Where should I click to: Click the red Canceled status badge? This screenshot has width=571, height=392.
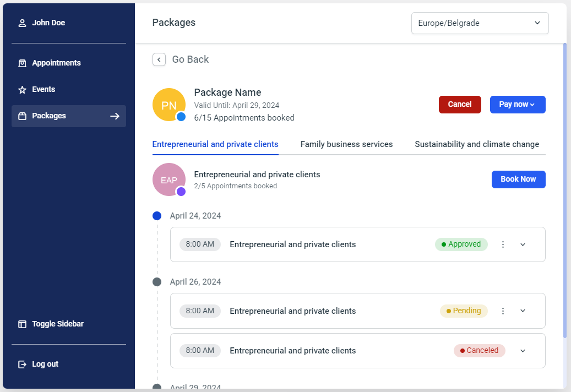click(x=479, y=351)
